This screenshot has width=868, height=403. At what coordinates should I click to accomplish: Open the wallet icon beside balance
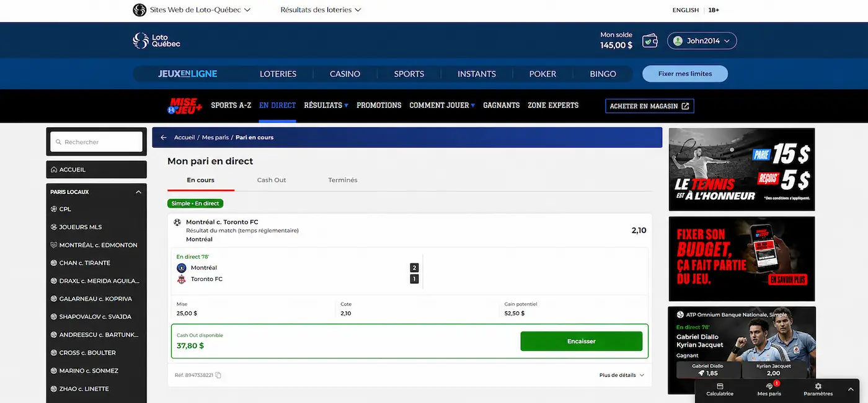pyautogui.click(x=650, y=41)
